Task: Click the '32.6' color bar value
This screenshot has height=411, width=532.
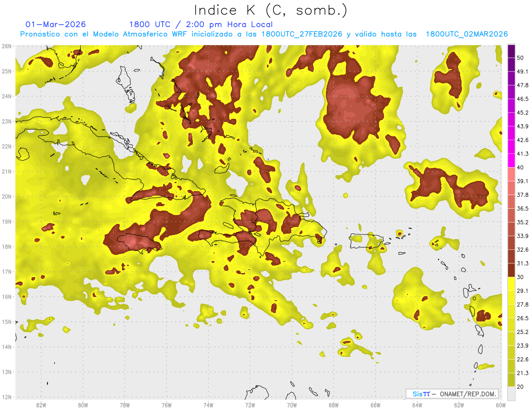Action: tap(523, 250)
